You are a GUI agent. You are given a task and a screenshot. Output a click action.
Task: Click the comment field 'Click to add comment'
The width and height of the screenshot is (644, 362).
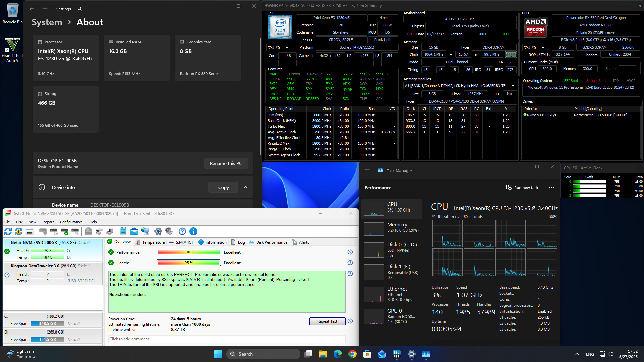click(227, 339)
